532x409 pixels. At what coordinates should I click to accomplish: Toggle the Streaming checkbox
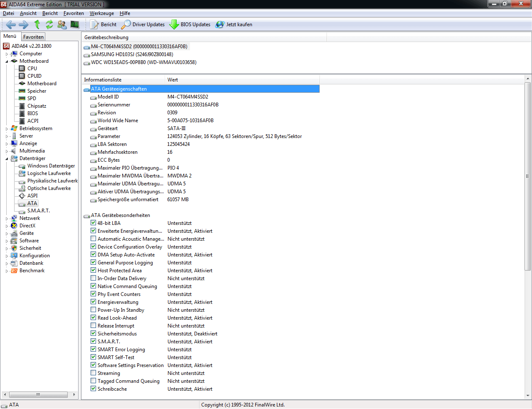click(x=94, y=373)
